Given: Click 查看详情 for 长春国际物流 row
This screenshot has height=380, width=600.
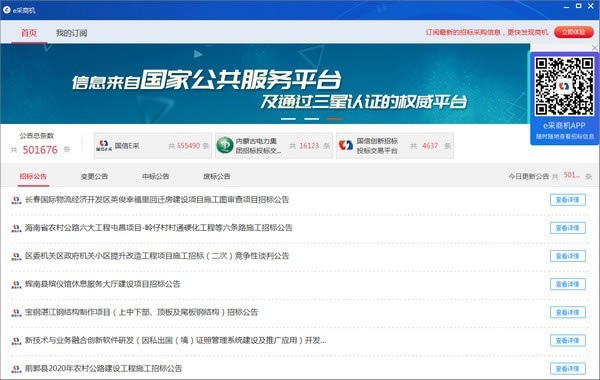Looking at the screenshot, I should pyautogui.click(x=567, y=200).
